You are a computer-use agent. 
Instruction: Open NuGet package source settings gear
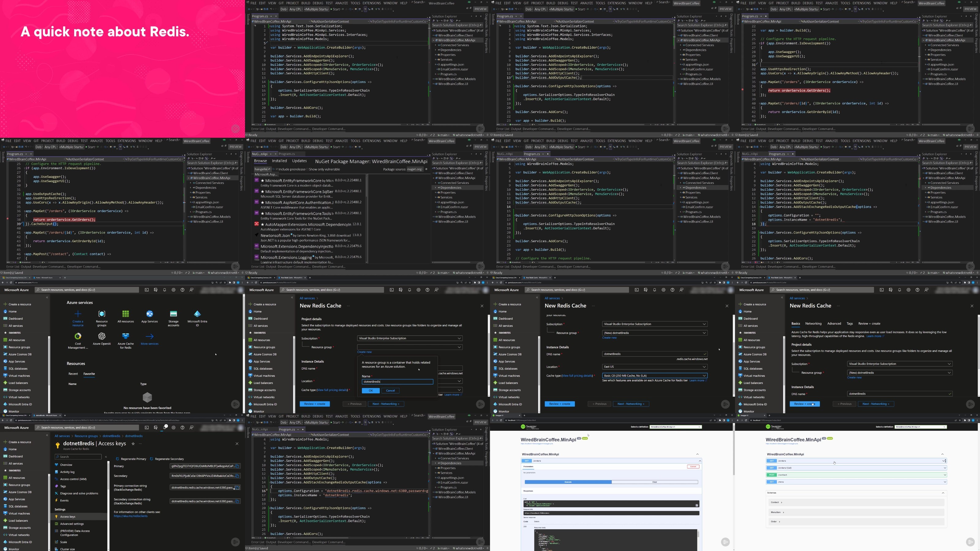point(426,169)
